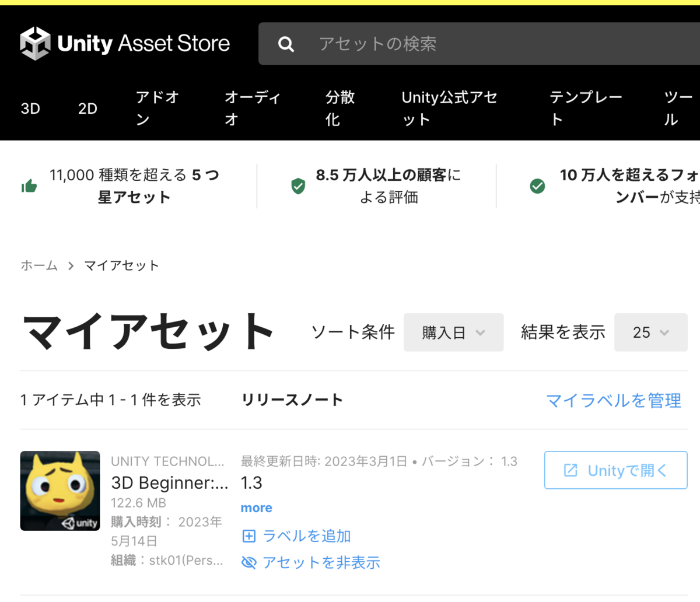Open the 3D category menu
The height and width of the screenshot is (602, 700).
[30, 108]
